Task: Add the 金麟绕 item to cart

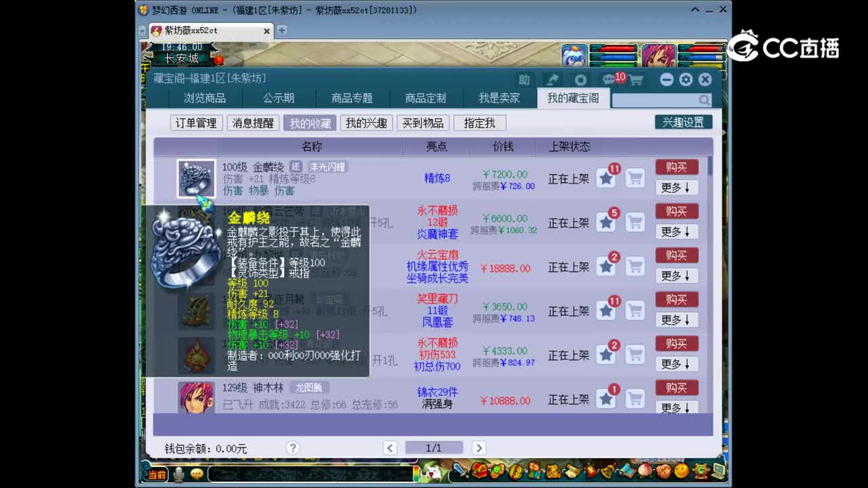Action: (x=635, y=178)
